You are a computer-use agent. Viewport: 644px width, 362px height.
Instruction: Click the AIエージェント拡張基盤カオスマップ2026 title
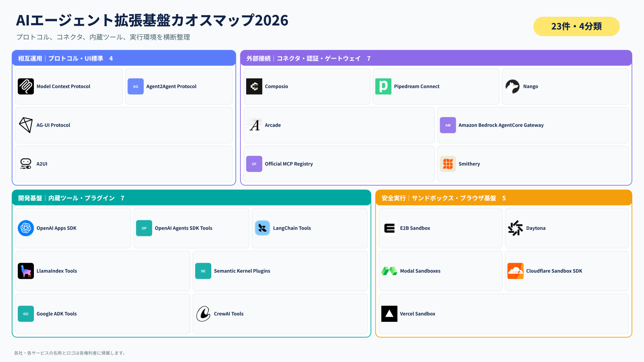[152, 20]
